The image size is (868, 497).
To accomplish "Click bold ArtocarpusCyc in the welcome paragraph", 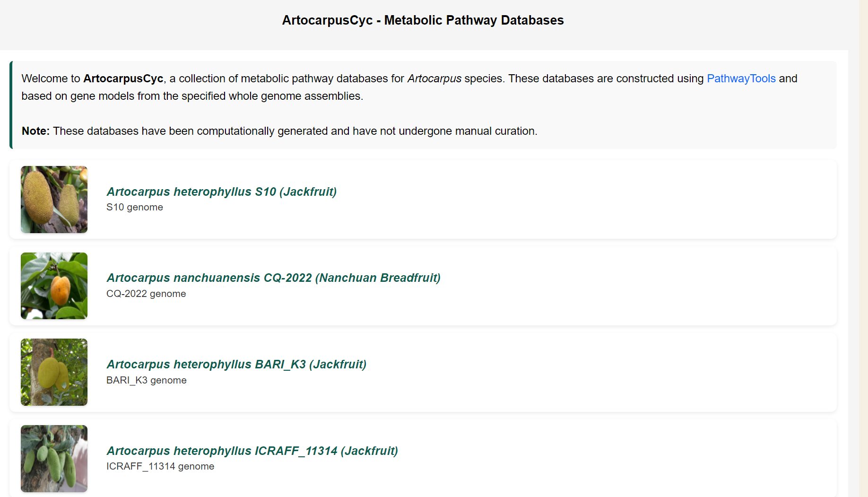I will tap(123, 78).
